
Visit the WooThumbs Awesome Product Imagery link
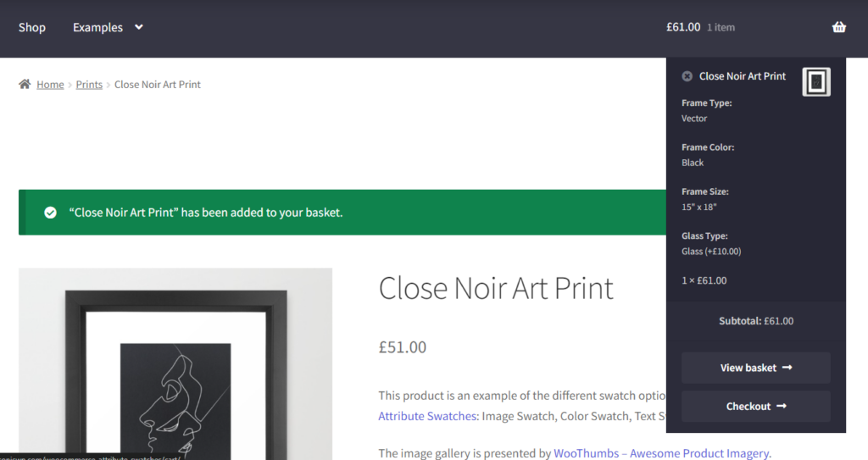point(661,453)
